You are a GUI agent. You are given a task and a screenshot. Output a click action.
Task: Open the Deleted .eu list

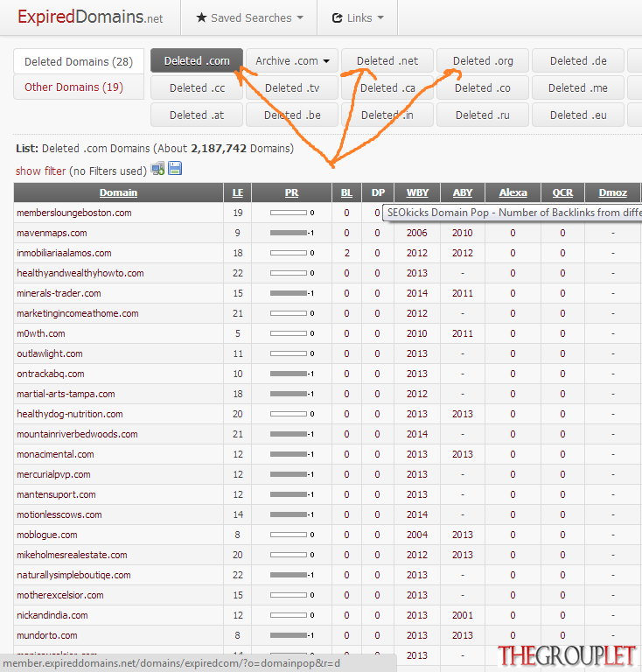pyautogui.click(x=578, y=115)
